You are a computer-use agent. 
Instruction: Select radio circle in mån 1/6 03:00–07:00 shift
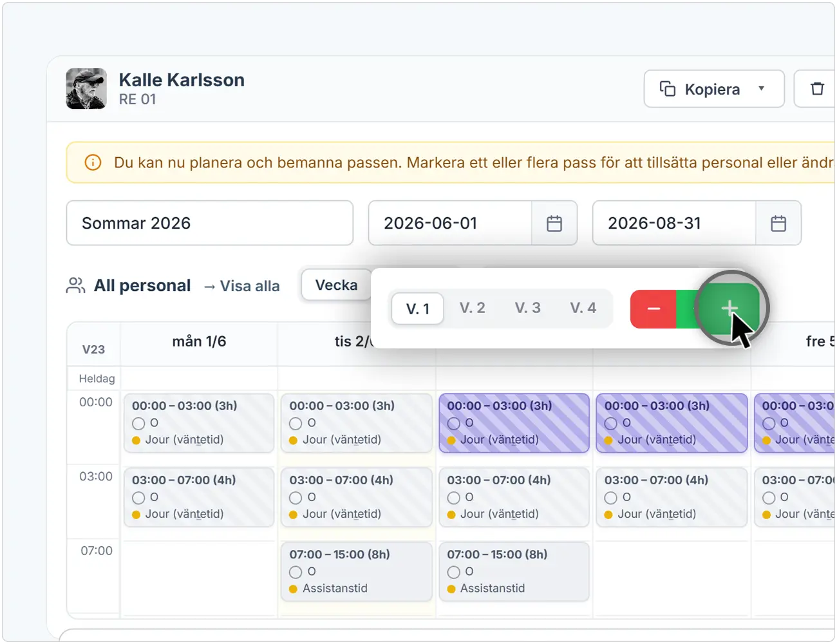coord(138,498)
